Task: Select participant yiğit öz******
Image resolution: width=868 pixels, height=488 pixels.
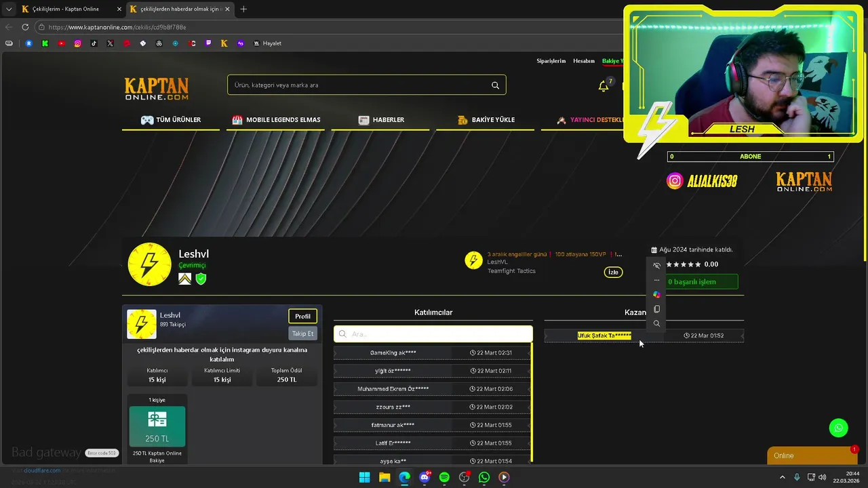Action: point(393,371)
